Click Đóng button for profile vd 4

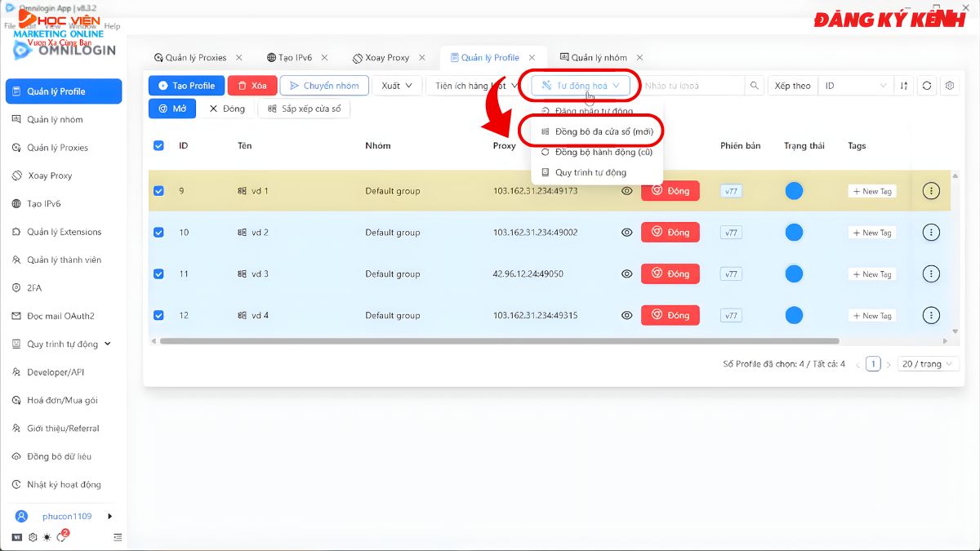pyautogui.click(x=670, y=315)
